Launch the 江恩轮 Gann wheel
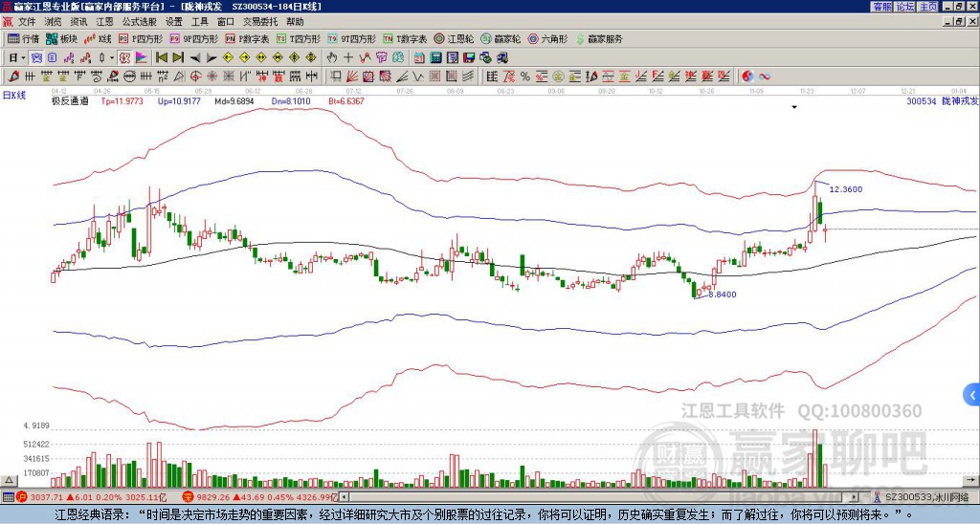Image resolution: width=980 pixels, height=524 pixels. pos(454,38)
